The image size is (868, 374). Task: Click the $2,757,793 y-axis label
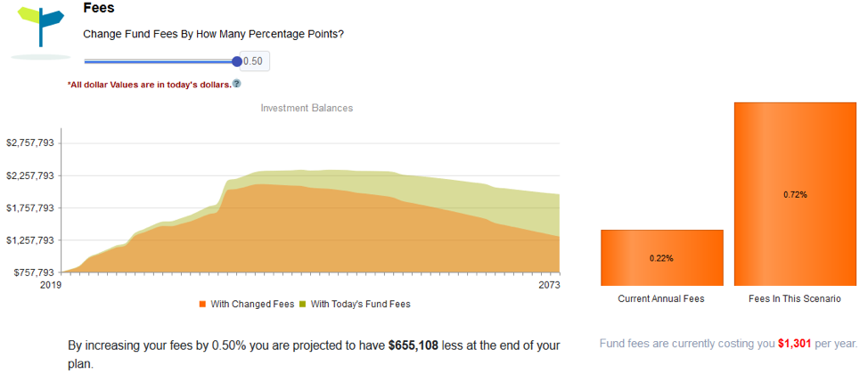(x=30, y=142)
